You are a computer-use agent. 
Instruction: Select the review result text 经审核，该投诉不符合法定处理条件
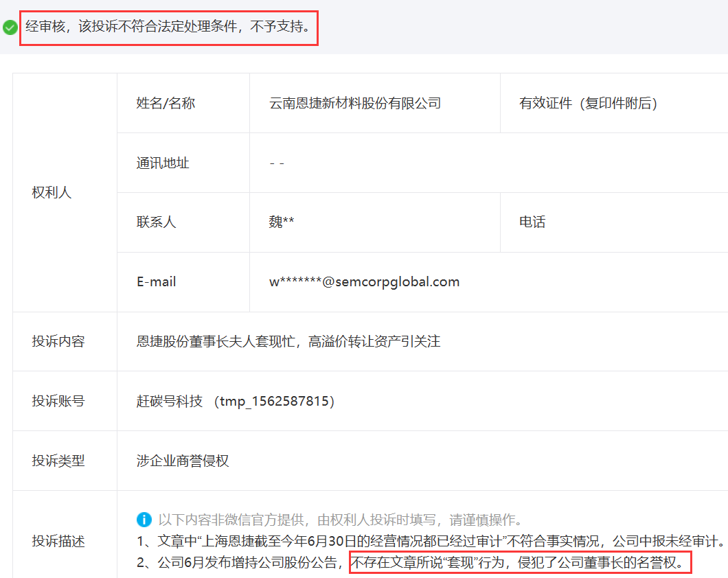(x=131, y=27)
